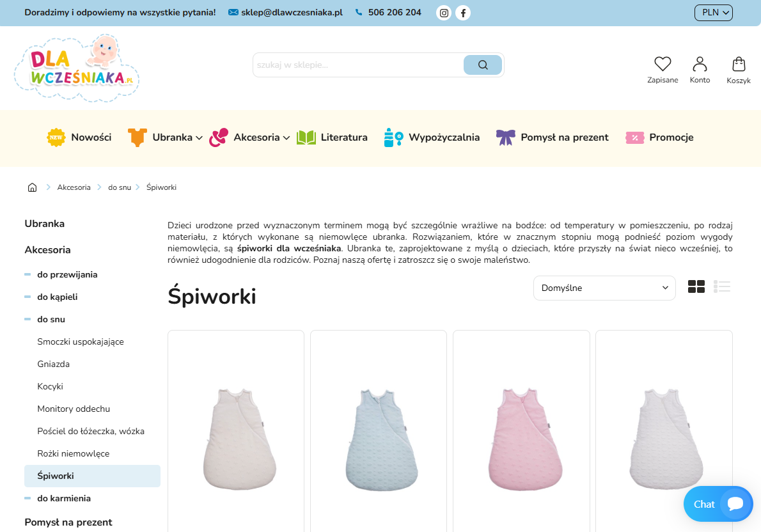Collapse the do snu sidebar category
Image resolution: width=761 pixels, height=532 pixels.
[x=27, y=320]
